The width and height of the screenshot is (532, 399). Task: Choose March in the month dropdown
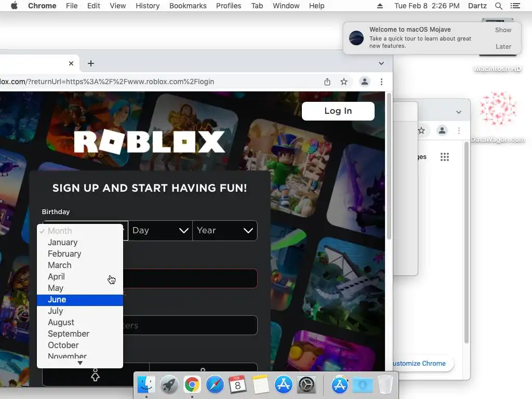point(80,265)
